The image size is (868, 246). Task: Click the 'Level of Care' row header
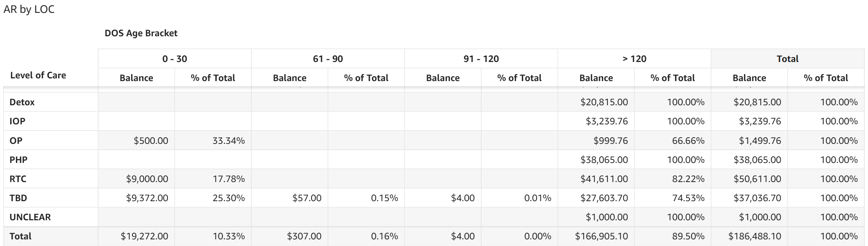click(38, 75)
